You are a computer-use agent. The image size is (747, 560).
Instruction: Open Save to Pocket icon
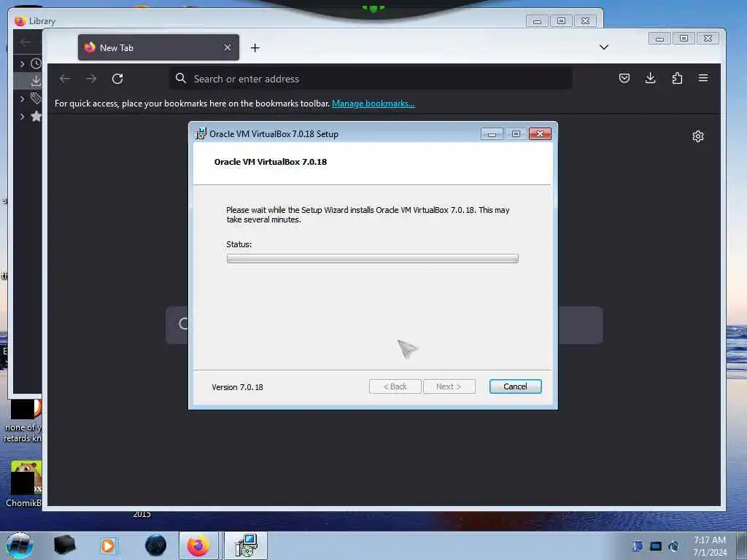pyautogui.click(x=624, y=78)
